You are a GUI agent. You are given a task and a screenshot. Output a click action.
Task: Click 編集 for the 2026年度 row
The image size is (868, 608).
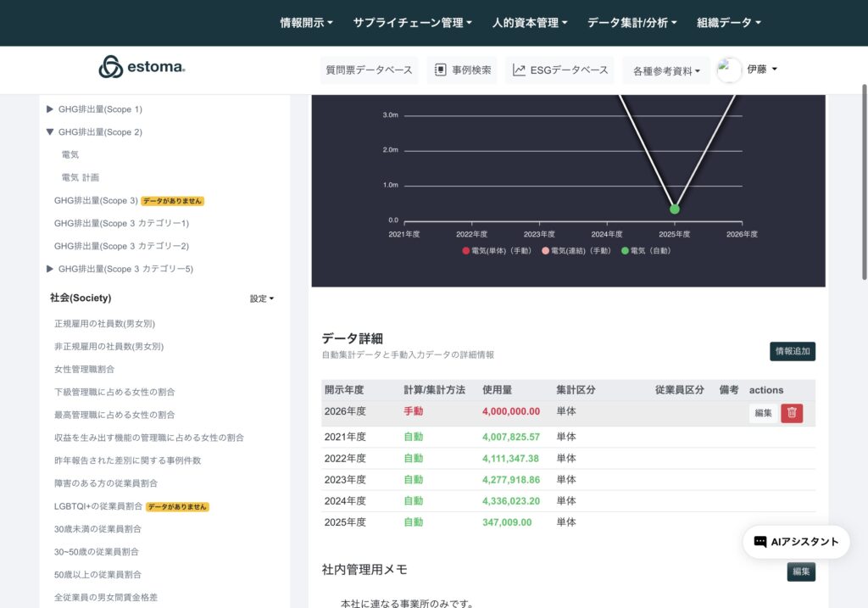pyautogui.click(x=763, y=413)
